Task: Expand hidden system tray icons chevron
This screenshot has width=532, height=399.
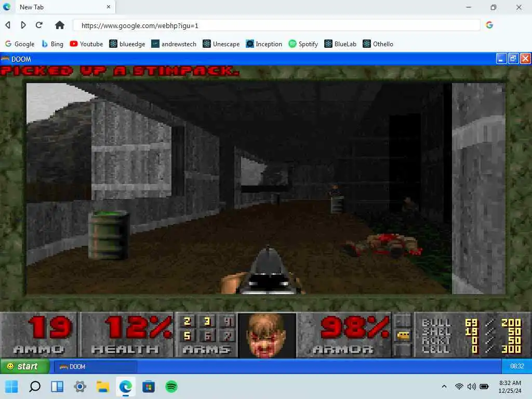Action: (444, 387)
